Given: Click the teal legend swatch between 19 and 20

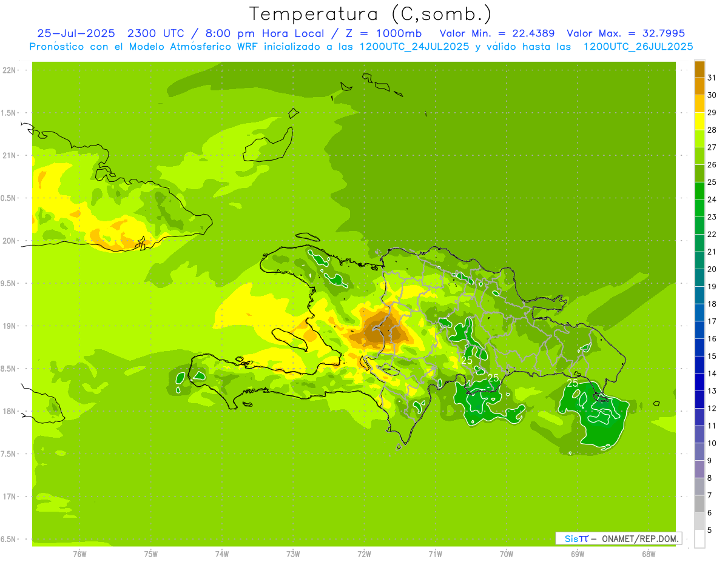Looking at the screenshot, I should click(699, 278).
